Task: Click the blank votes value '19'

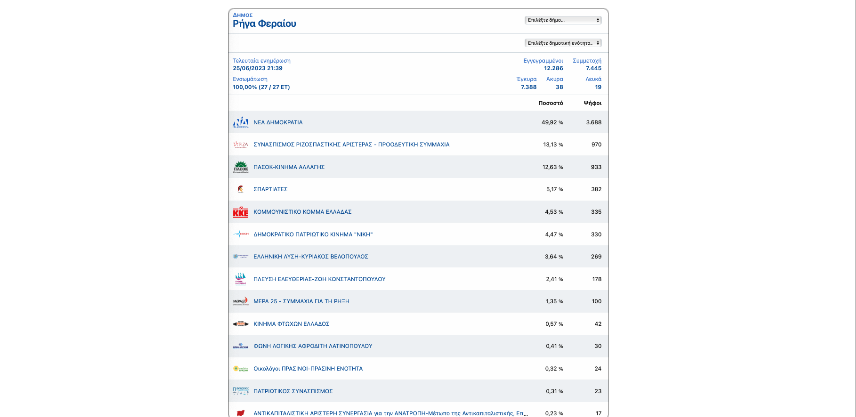Action: [x=598, y=87]
